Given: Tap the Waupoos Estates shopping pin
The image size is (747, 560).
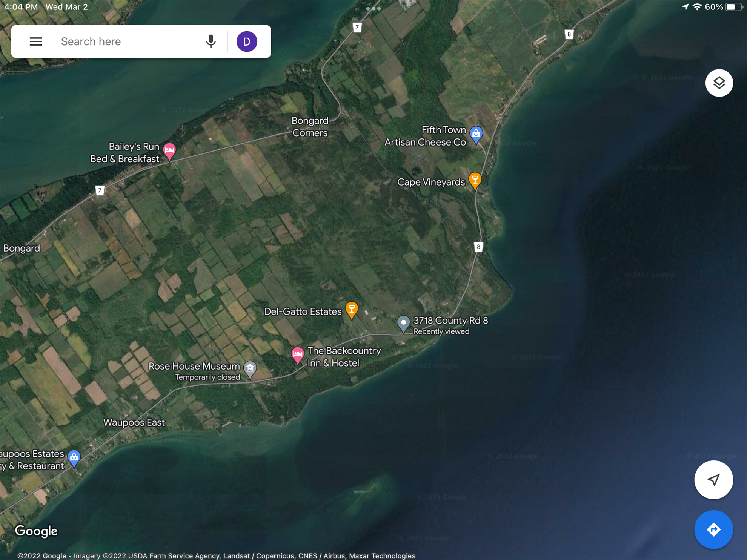Looking at the screenshot, I should pos(74,458).
